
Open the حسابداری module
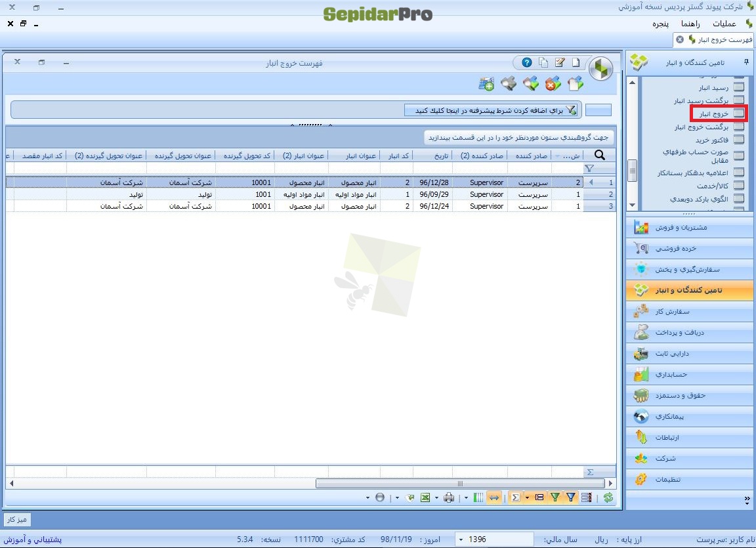[x=690, y=375]
